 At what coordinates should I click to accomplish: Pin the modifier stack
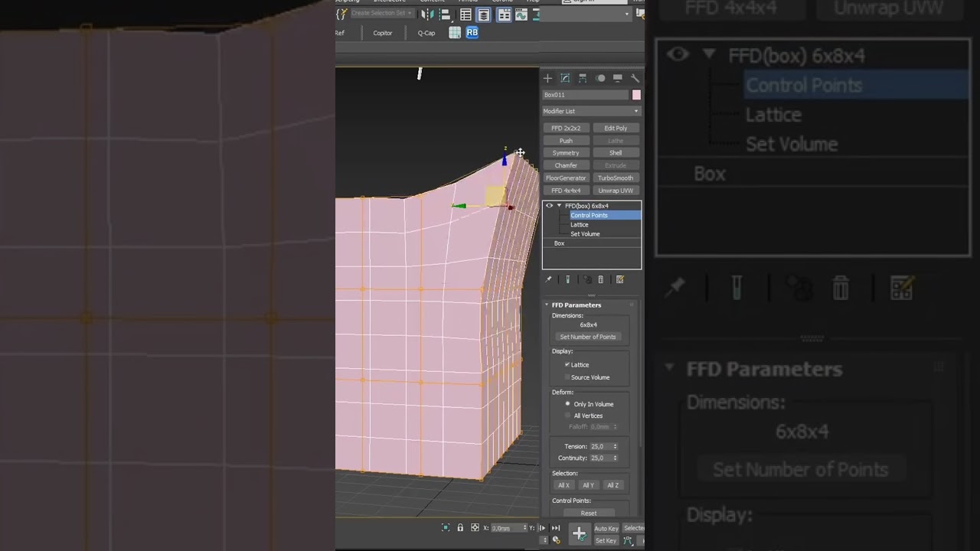point(548,280)
